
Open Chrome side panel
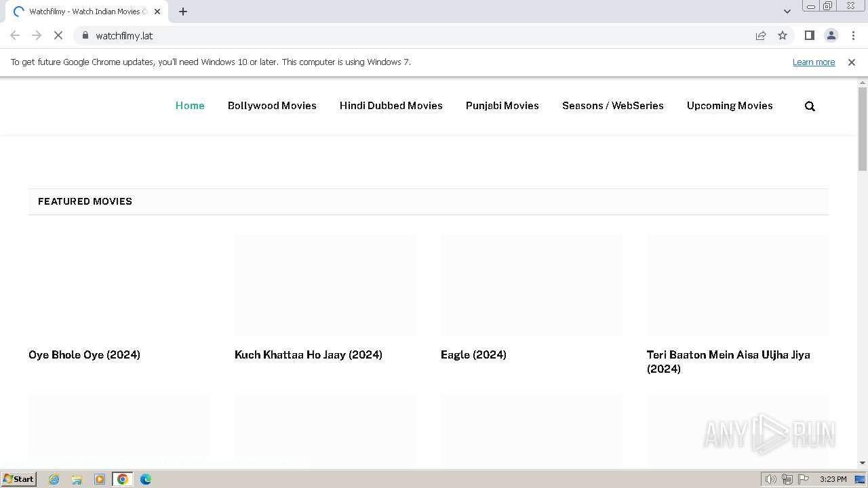[x=809, y=35]
